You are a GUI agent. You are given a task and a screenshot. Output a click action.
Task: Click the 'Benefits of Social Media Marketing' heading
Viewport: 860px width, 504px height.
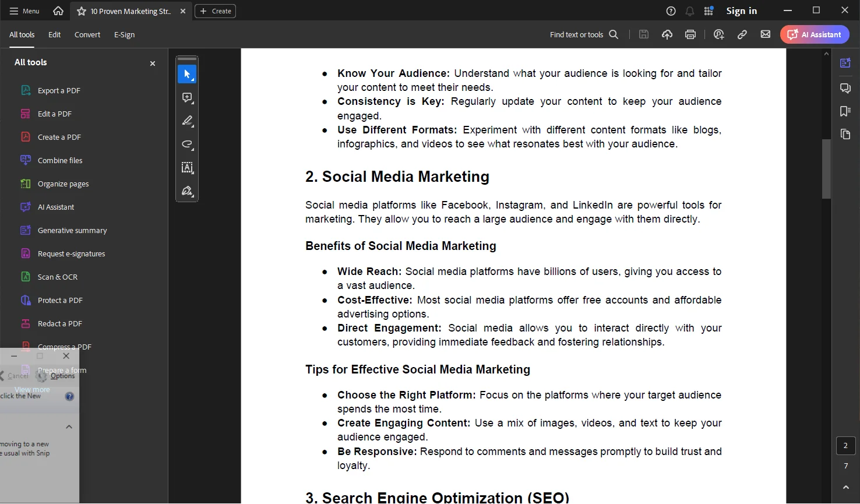click(401, 246)
